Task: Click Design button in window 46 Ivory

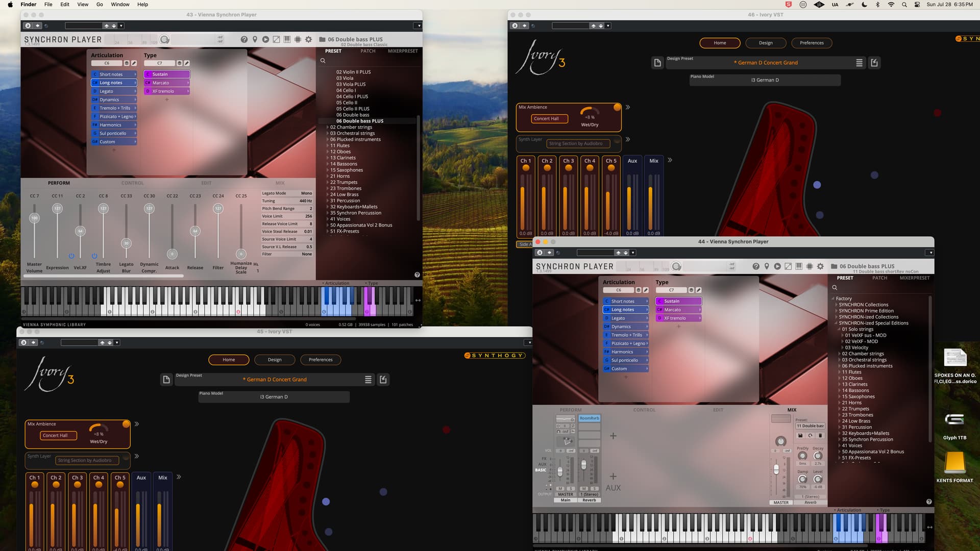Action: click(x=766, y=43)
